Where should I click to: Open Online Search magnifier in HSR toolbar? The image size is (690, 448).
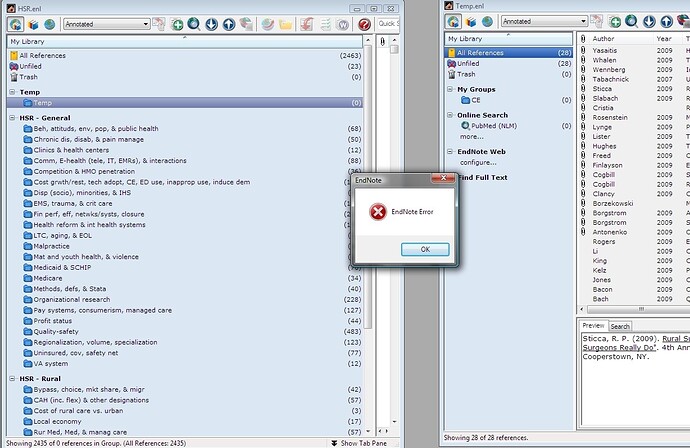point(194,24)
